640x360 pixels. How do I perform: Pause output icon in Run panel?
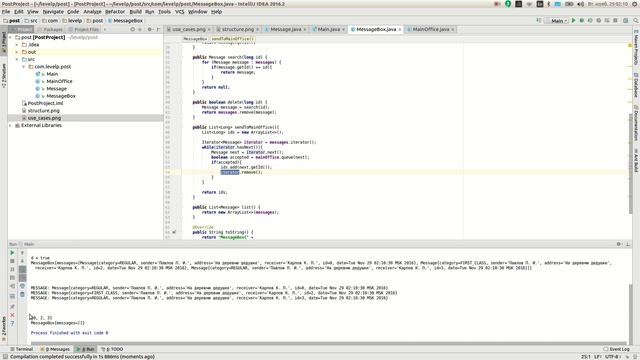[12, 269]
